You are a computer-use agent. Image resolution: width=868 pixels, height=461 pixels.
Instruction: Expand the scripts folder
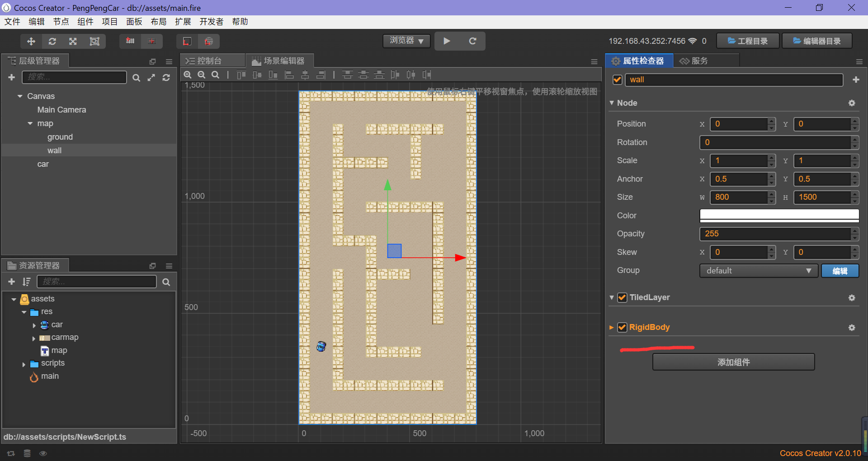24,364
